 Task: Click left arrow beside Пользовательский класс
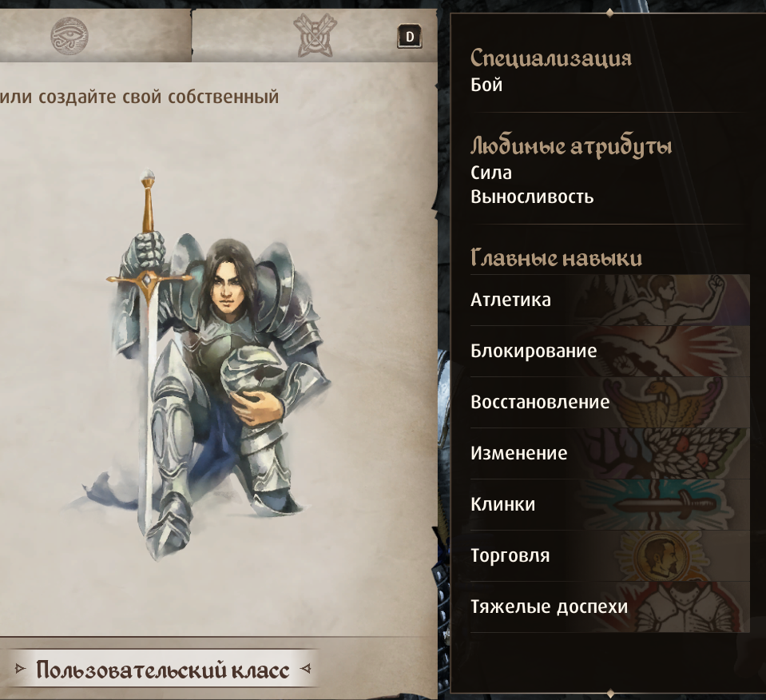tap(20, 668)
